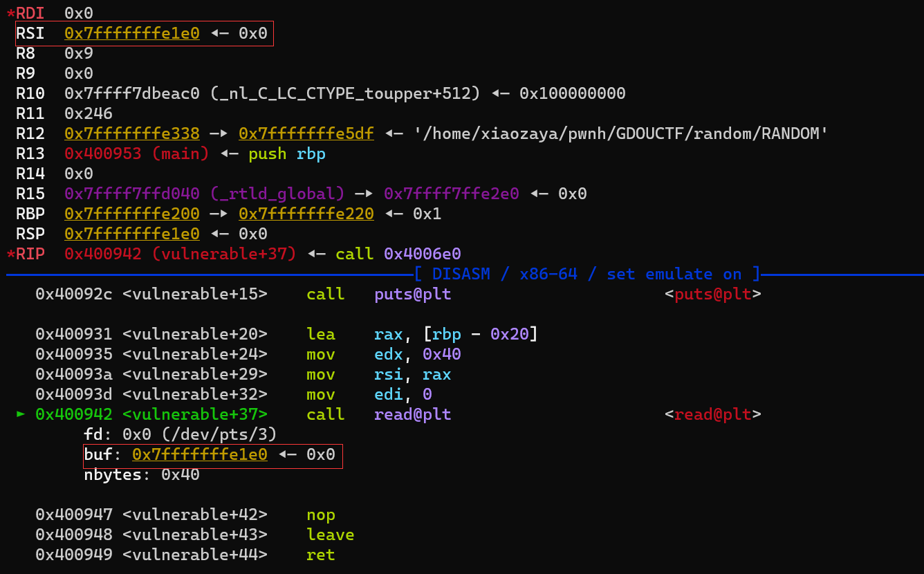Click the R11 value 0x246
Image resolution: width=924 pixels, height=574 pixels.
[89, 113]
